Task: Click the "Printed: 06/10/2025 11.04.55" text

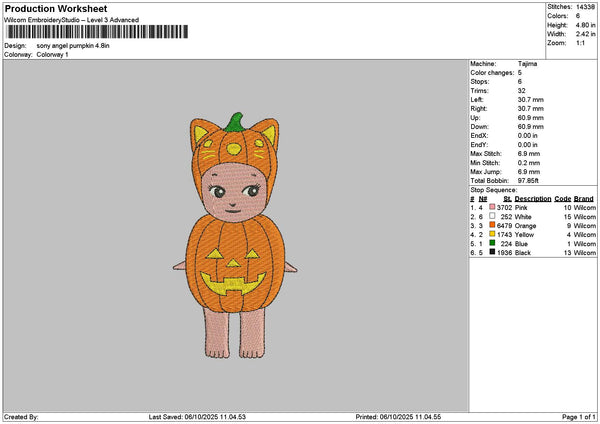Action: (x=398, y=417)
